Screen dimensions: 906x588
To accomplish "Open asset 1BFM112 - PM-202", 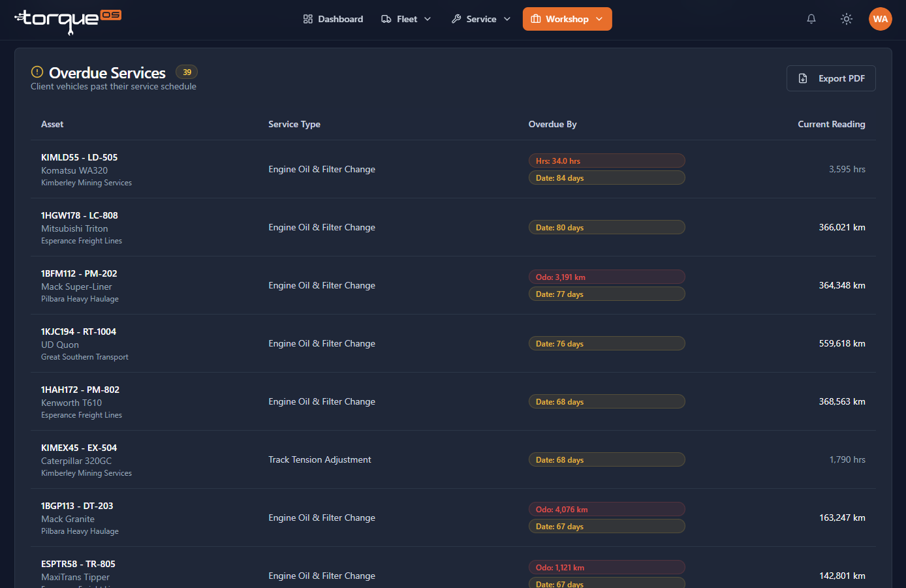I will click(79, 273).
